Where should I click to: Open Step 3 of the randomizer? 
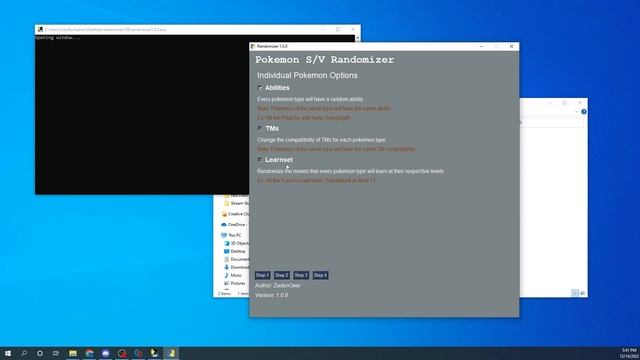[x=301, y=275]
